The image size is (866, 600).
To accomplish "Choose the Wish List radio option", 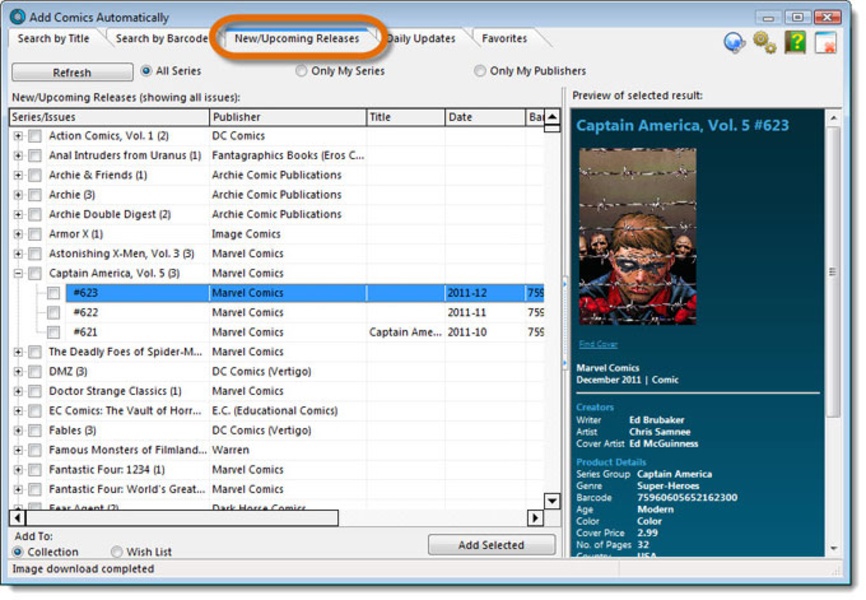I will coord(117,552).
